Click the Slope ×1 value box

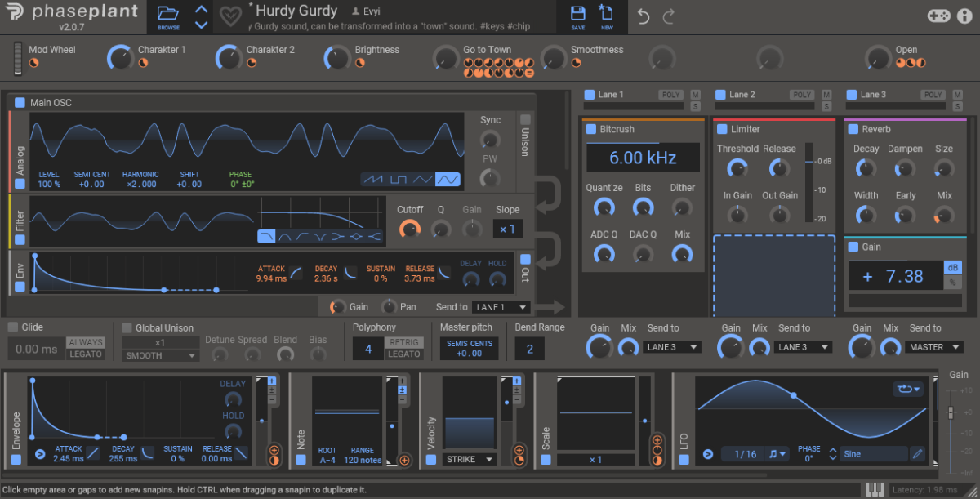[x=508, y=229]
